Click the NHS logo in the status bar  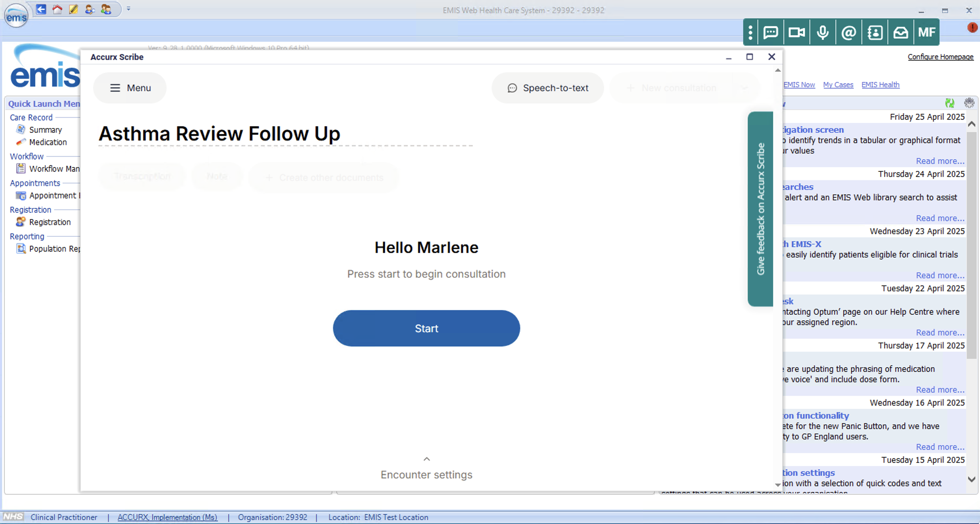13,517
